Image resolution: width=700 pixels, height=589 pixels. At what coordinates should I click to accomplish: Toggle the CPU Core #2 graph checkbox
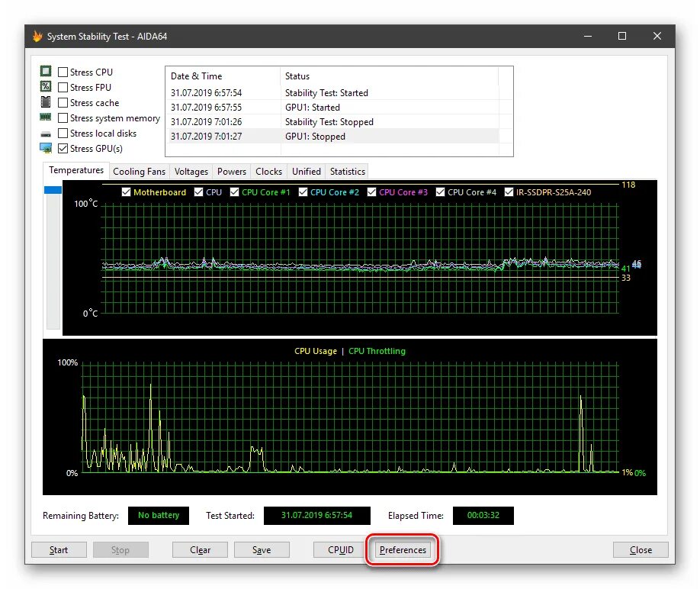click(303, 192)
